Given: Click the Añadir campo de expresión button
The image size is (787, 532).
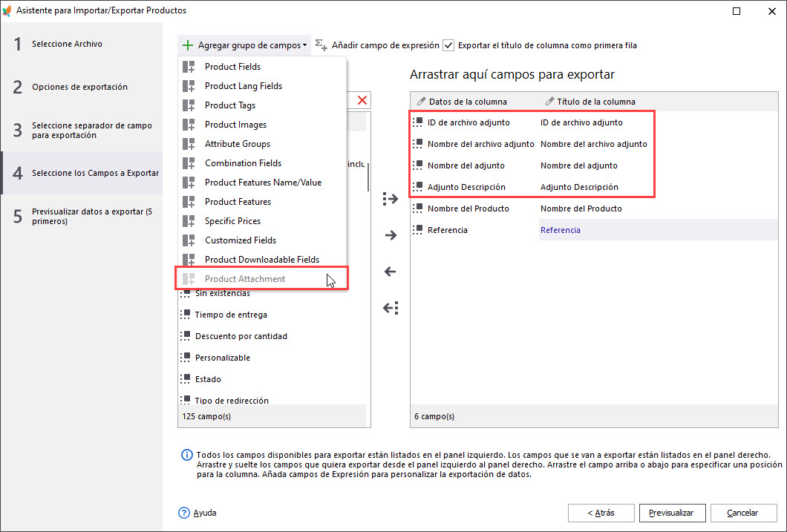Looking at the screenshot, I should [377, 45].
